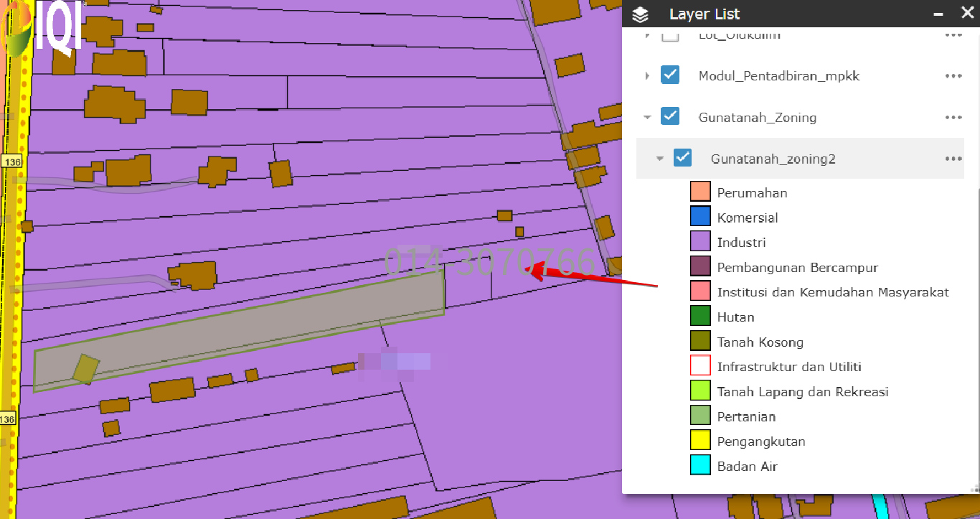Open options menu for Modul_Pentadbiran_mpkk layer
980x519 pixels.
(x=953, y=76)
